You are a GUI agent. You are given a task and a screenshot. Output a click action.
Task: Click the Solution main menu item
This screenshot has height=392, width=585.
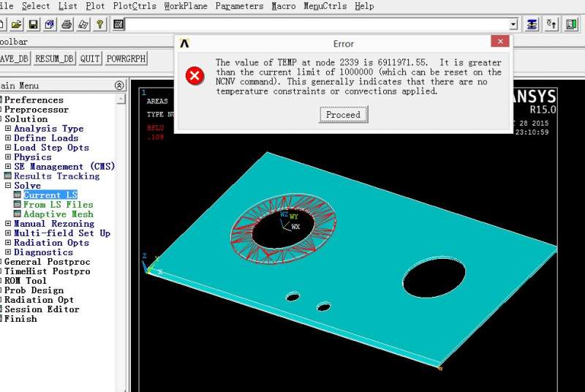pos(26,118)
